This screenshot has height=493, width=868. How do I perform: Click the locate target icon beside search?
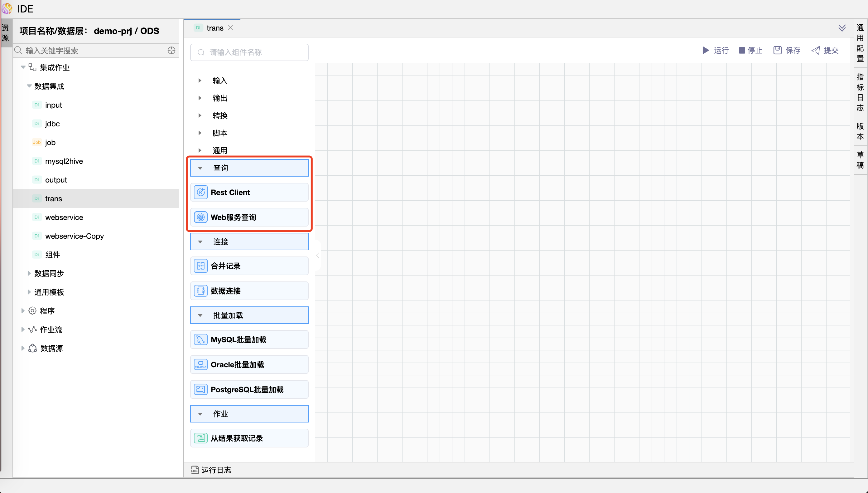[171, 51]
